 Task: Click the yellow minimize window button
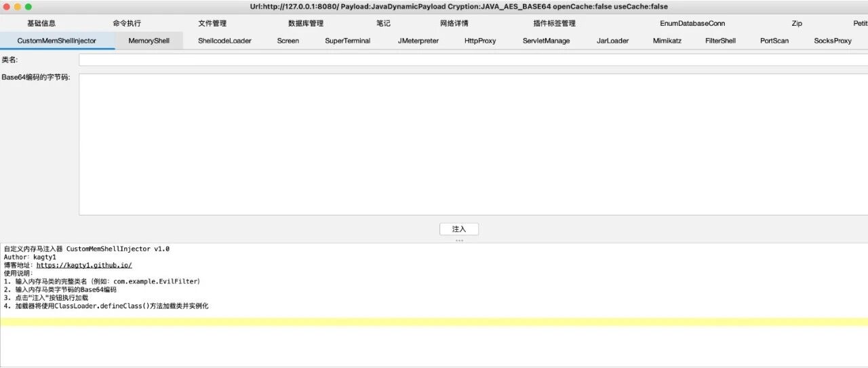click(18, 6)
